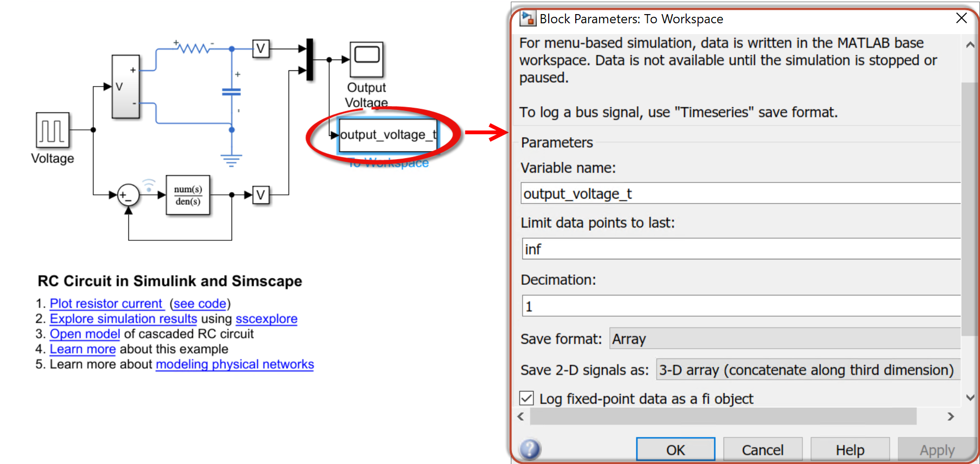The width and height of the screenshot is (980, 464).
Task: Open the Plot resistor current link
Action: coord(107,304)
